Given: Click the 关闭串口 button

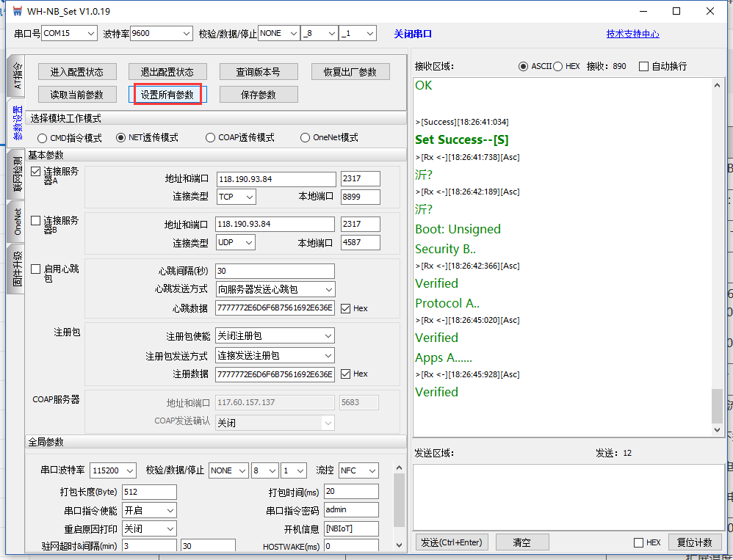Looking at the screenshot, I should (x=413, y=34).
